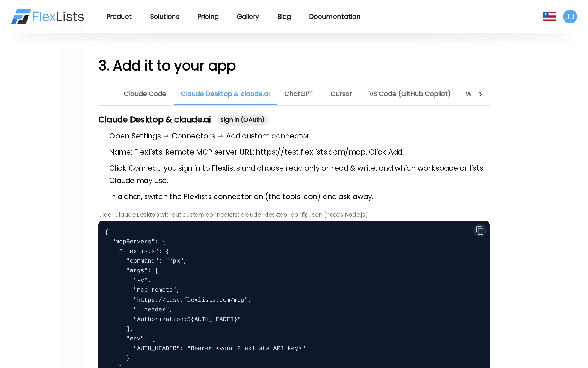Copy the JSON config code block
The height and width of the screenshot is (368, 588).
[480, 230]
